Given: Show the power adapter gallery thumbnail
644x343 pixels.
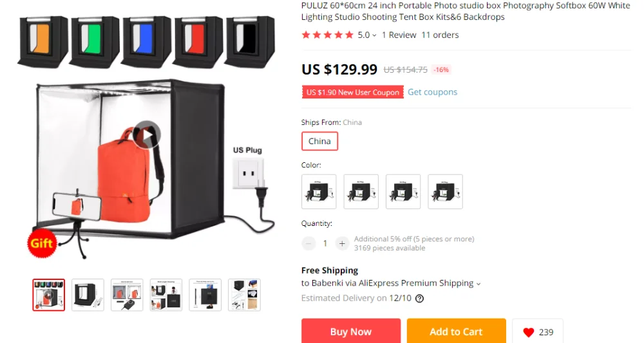Looking at the screenshot, I should pyautogui.click(x=127, y=295).
